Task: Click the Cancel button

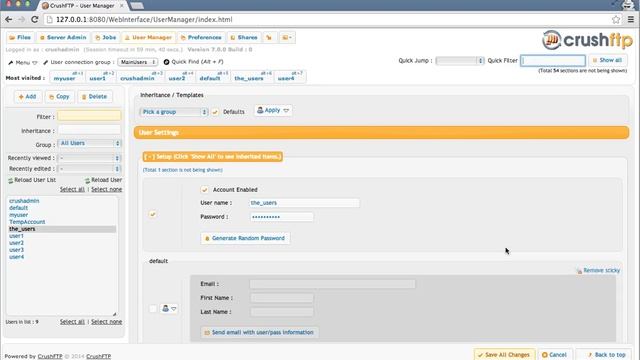Action: click(x=554, y=355)
